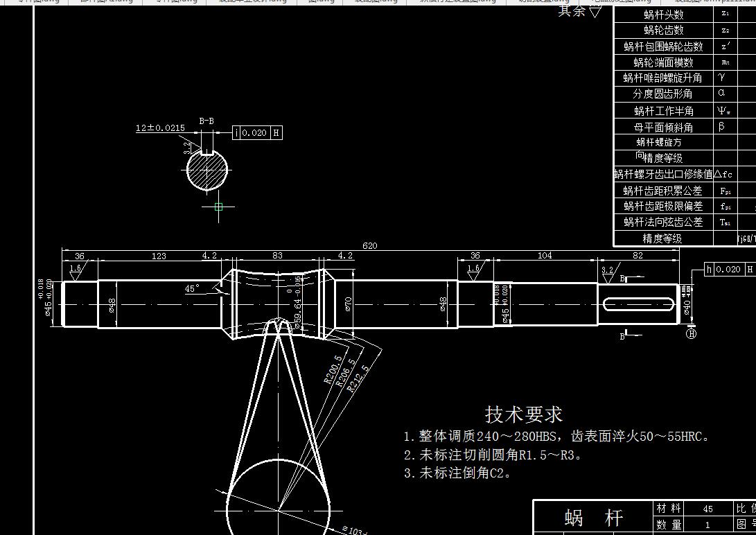This screenshot has width=756, height=535.
Task: Select the 104 length dimension
Action: pyautogui.click(x=545, y=256)
